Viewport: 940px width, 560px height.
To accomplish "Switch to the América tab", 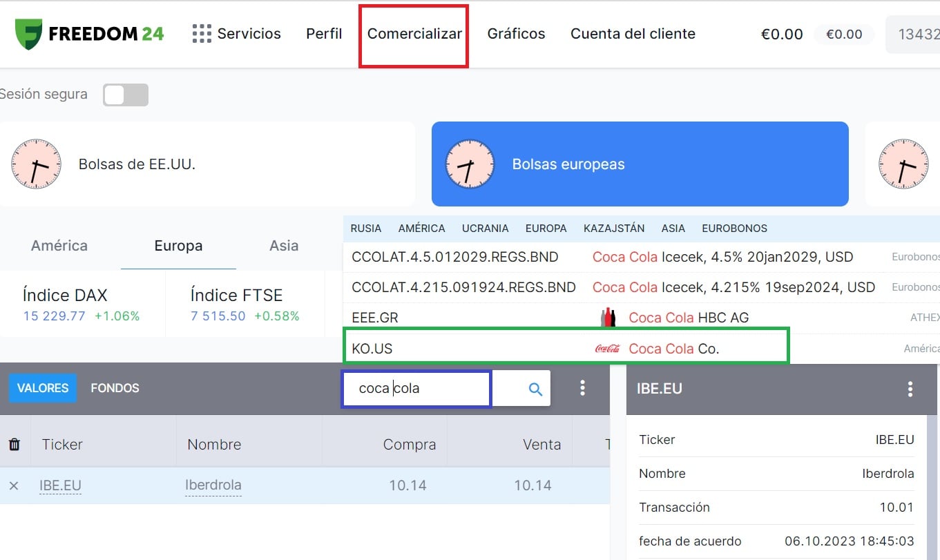I will coord(59,246).
